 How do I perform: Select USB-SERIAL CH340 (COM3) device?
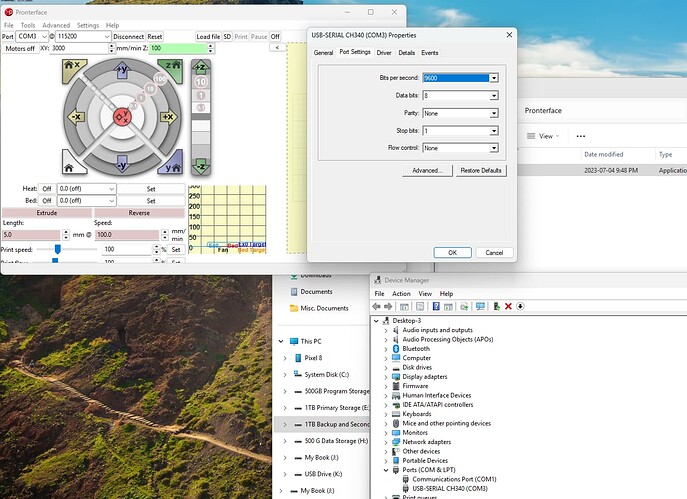click(x=450, y=488)
